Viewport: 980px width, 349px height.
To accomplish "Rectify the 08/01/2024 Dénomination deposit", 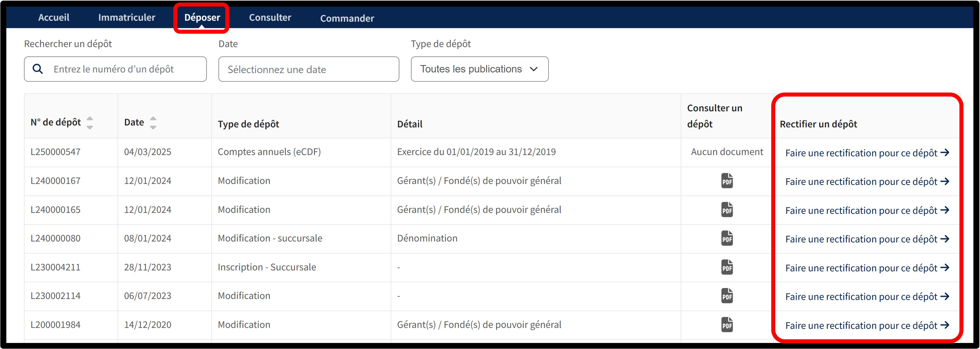I will click(x=867, y=239).
